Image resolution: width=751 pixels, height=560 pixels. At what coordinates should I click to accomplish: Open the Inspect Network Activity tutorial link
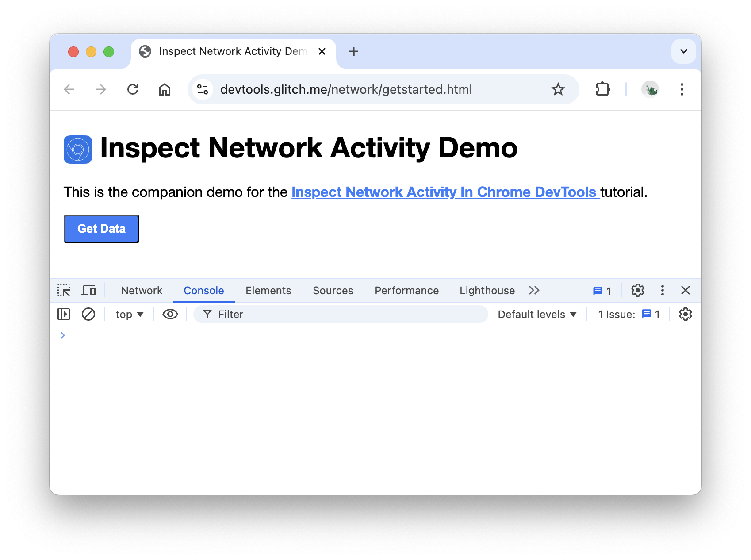tap(445, 192)
